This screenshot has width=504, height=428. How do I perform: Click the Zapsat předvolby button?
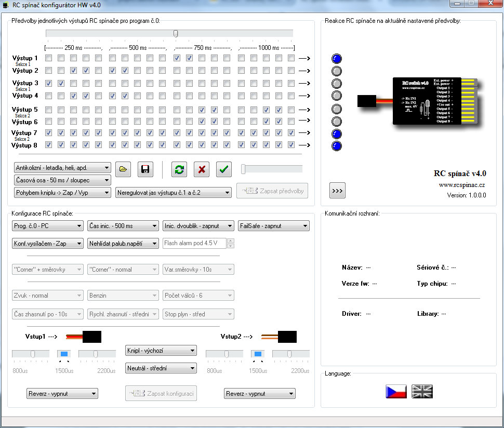272,191
